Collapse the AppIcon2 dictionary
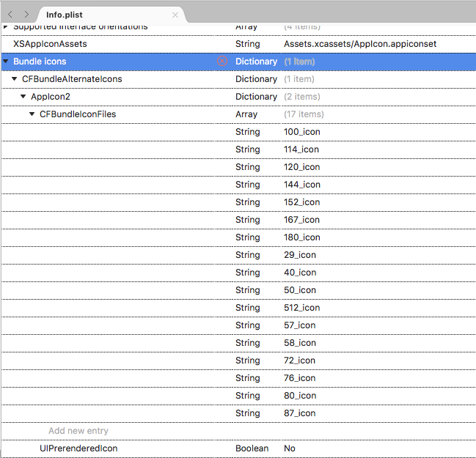The height and width of the screenshot is (458, 476). coord(23,97)
